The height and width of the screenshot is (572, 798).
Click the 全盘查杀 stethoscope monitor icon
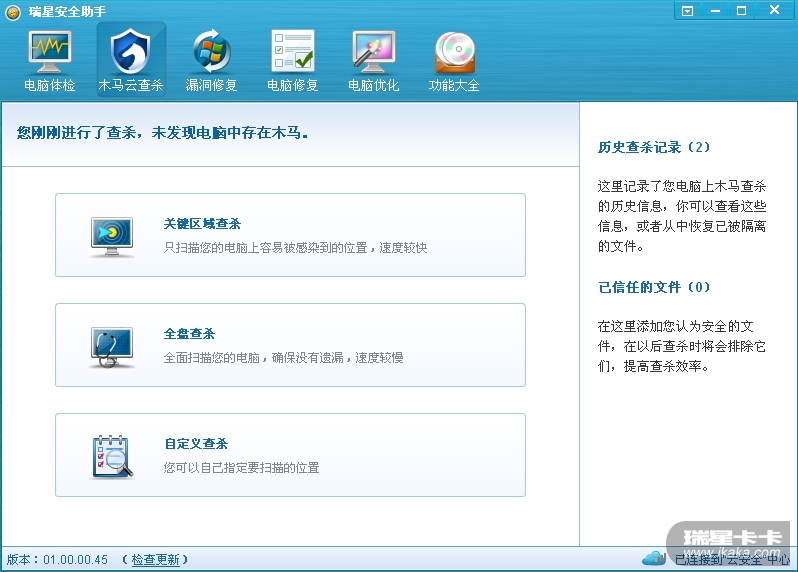[112, 347]
